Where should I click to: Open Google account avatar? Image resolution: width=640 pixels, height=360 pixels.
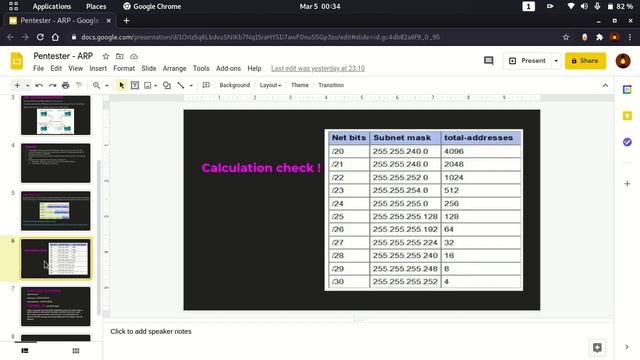click(x=623, y=61)
